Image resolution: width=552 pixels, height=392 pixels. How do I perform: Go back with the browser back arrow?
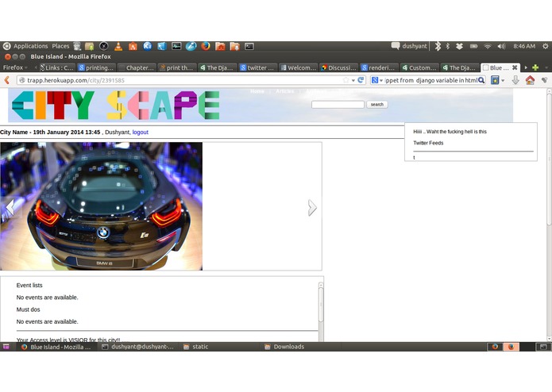(6, 80)
